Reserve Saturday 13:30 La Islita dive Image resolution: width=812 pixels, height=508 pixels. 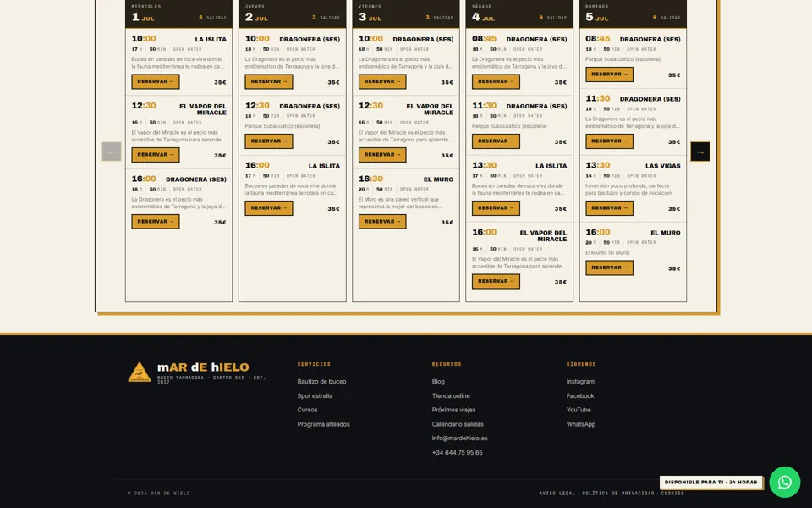(496, 208)
